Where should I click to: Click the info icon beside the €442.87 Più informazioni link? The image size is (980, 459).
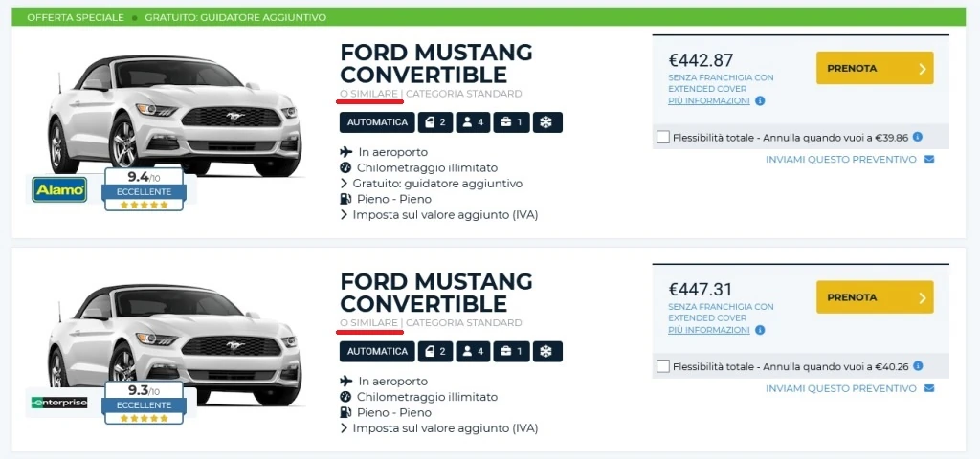tap(760, 100)
